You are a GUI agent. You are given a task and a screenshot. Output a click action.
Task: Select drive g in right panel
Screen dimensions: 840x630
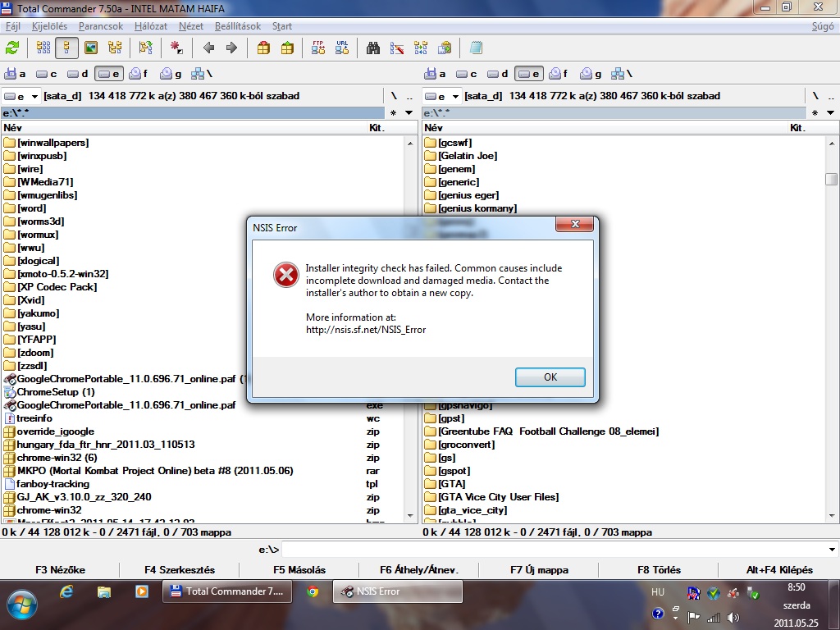click(591, 74)
